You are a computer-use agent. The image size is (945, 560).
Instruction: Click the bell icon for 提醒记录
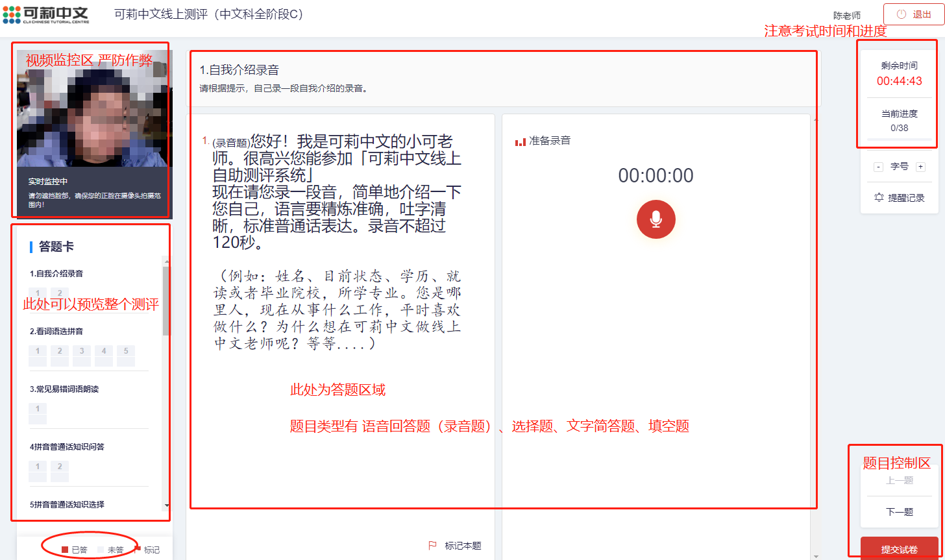click(x=879, y=198)
